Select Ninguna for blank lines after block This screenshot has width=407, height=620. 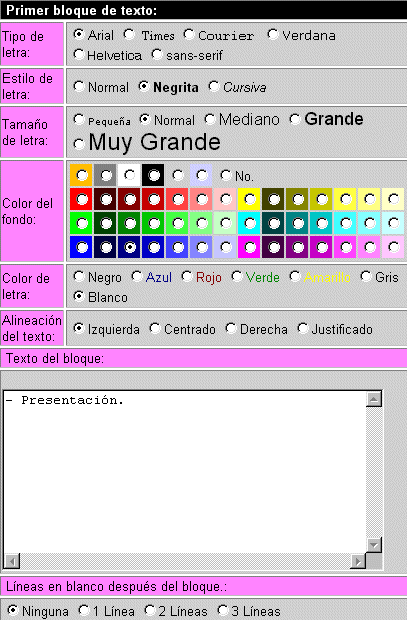click(13, 610)
